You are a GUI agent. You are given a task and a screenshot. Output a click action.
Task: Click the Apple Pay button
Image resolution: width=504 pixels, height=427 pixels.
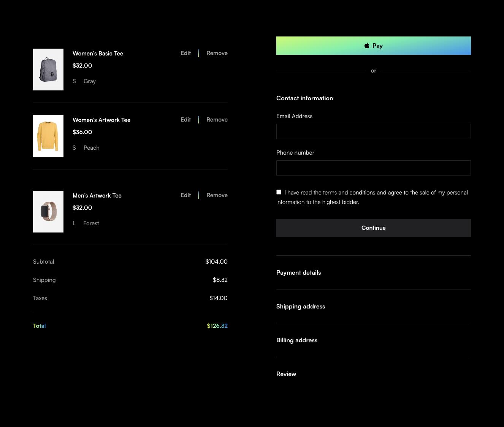point(373,46)
